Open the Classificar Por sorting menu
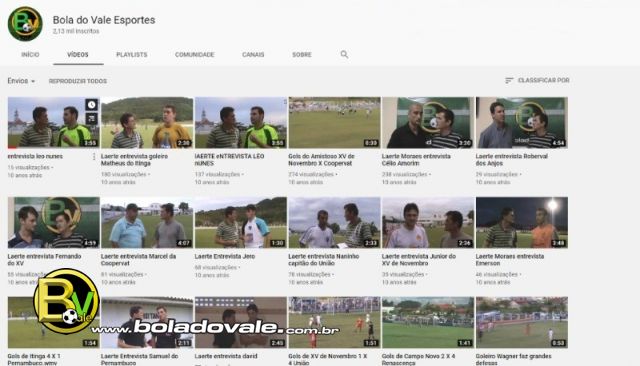The width and height of the screenshot is (640, 366). click(x=537, y=80)
